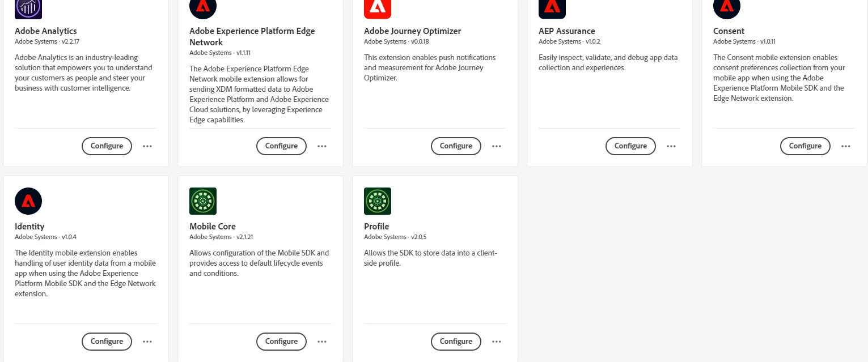Click the Mobile Core card title

pyautogui.click(x=213, y=227)
